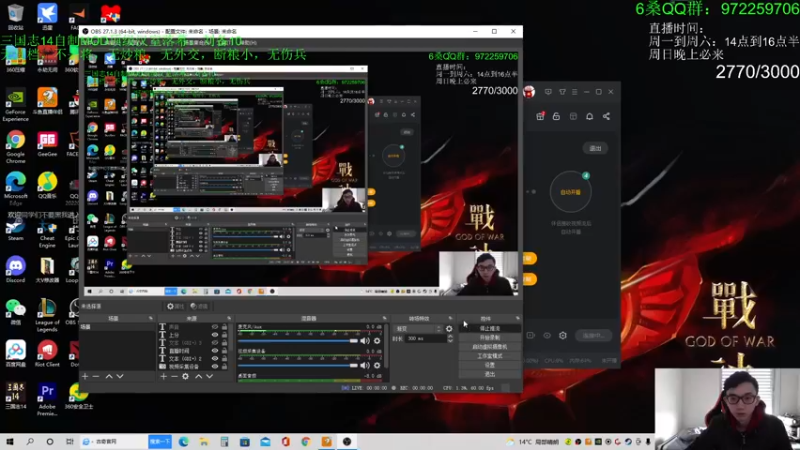Move source up in sources list
The image size is (800, 450).
click(x=198, y=376)
